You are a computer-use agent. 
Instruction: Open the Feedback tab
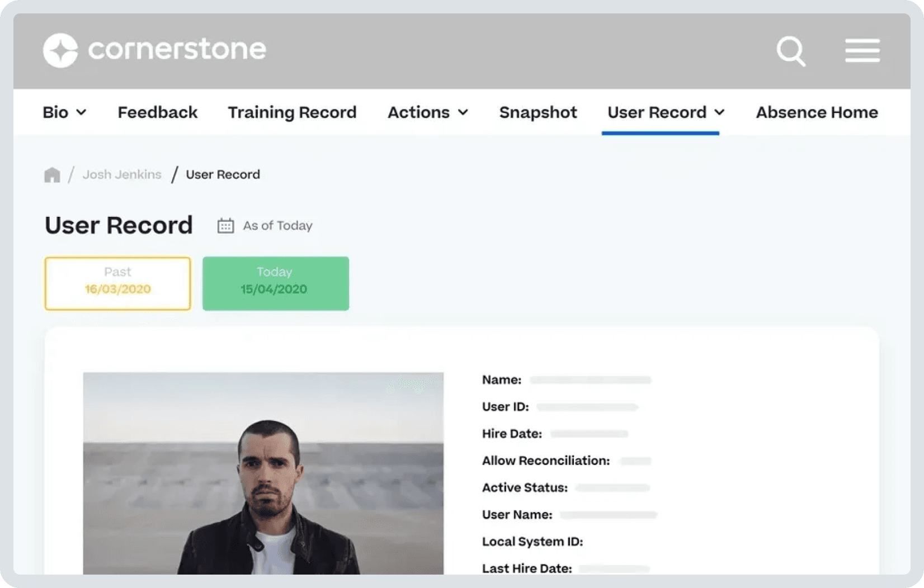157,112
